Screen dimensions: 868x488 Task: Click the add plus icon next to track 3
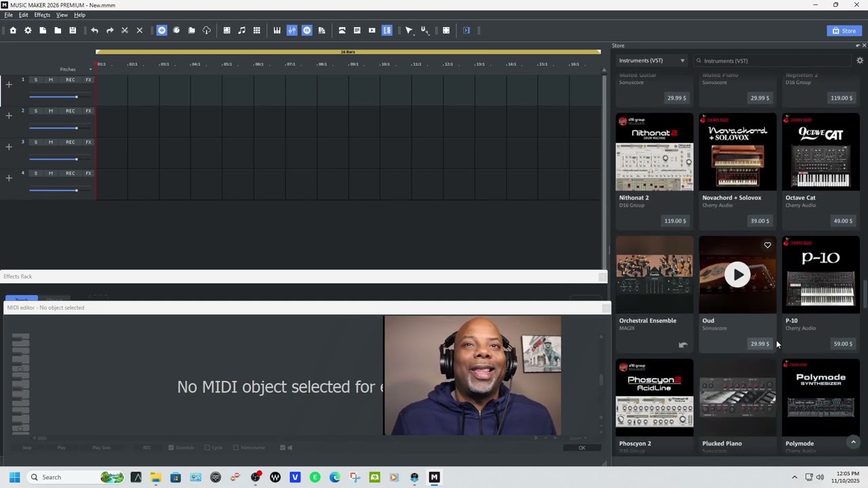[9, 147]
